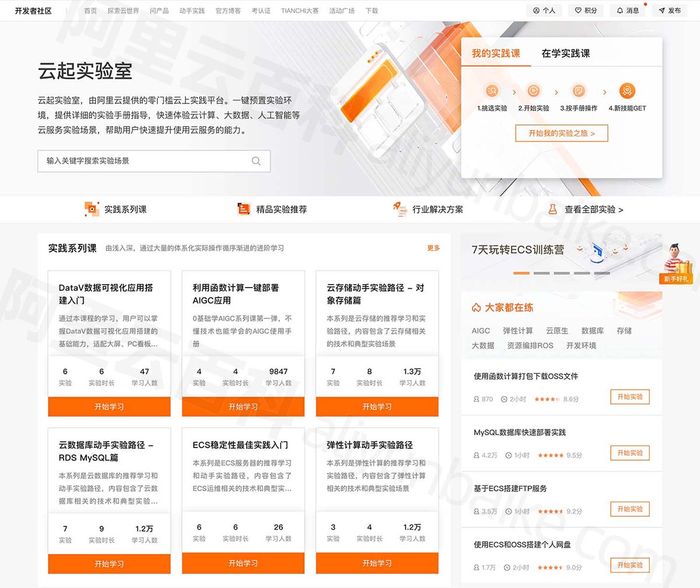700x588 pixels.
Task: Open 问产品 navigation item
Action: [159, 10]
